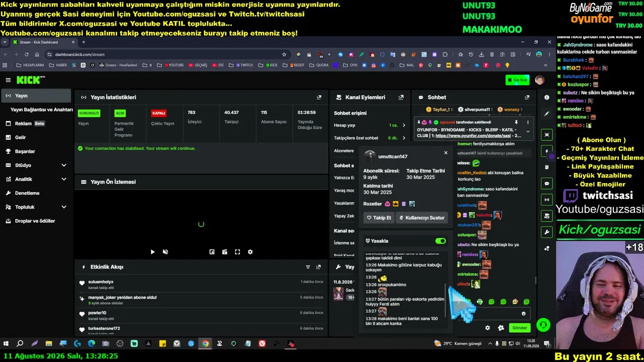Click the Takip Et button
The width and height of the screenshot is (644, 362).
(379, 218)
